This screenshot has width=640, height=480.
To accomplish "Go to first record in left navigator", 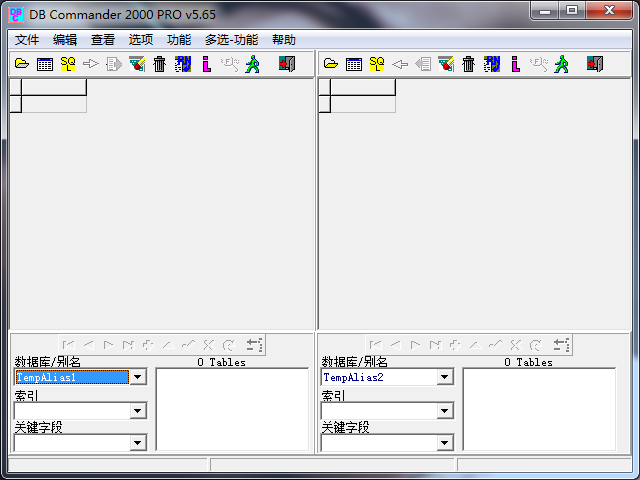I will click(x=69, y=345).
